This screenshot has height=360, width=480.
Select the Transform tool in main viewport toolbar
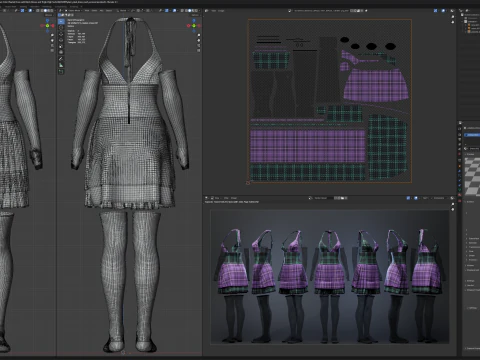(61, 52)
